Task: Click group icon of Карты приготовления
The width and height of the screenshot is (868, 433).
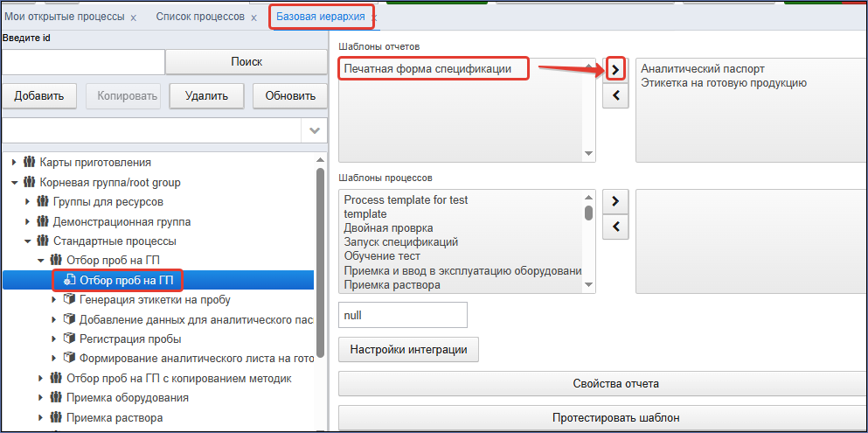Action: pyautogui.click(x=29, y=163)
